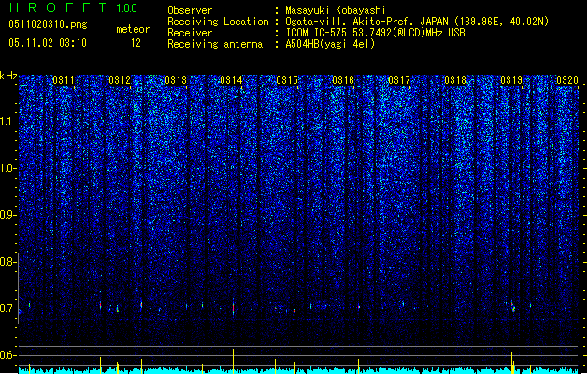Viewport: 588px width, 374px height.
Task: Select observer name Masayuki Kobayashi
Action: 336,10
